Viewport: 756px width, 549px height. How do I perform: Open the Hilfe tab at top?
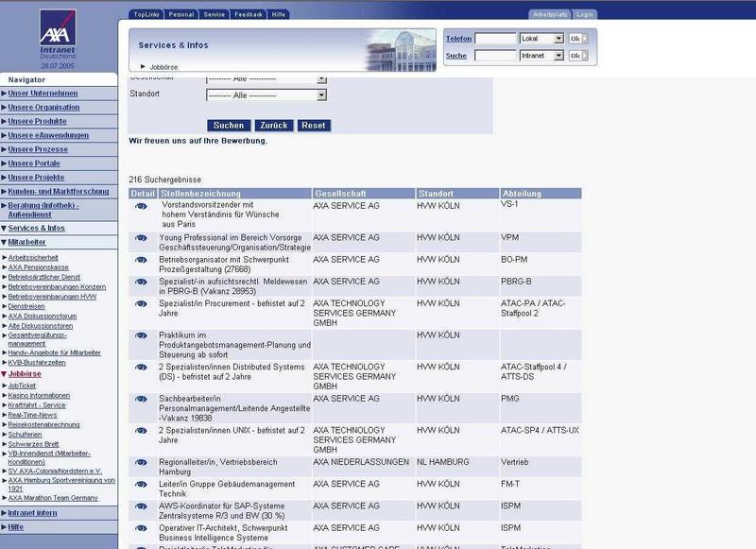[x=278, y=14]
